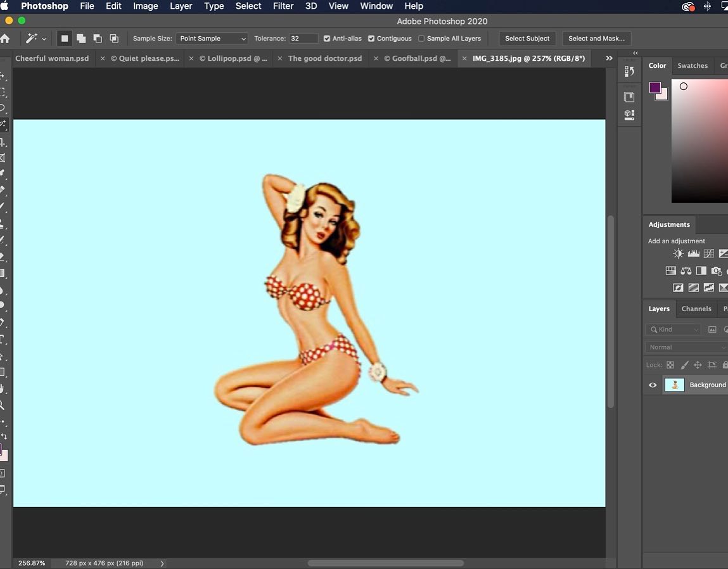Toggle lock position icon
728x569 pixels.
(x=698, y=365)
